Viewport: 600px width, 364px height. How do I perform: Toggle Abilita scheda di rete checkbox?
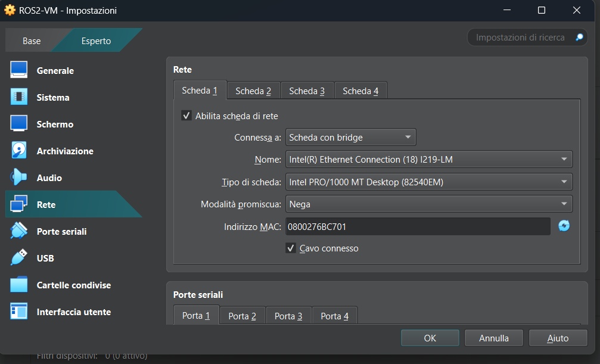pos(186,116)
